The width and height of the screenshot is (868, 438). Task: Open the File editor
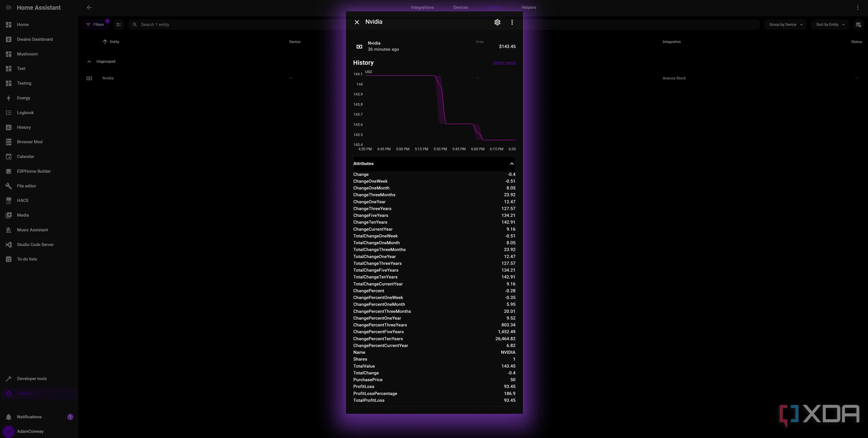click(39, 186)
